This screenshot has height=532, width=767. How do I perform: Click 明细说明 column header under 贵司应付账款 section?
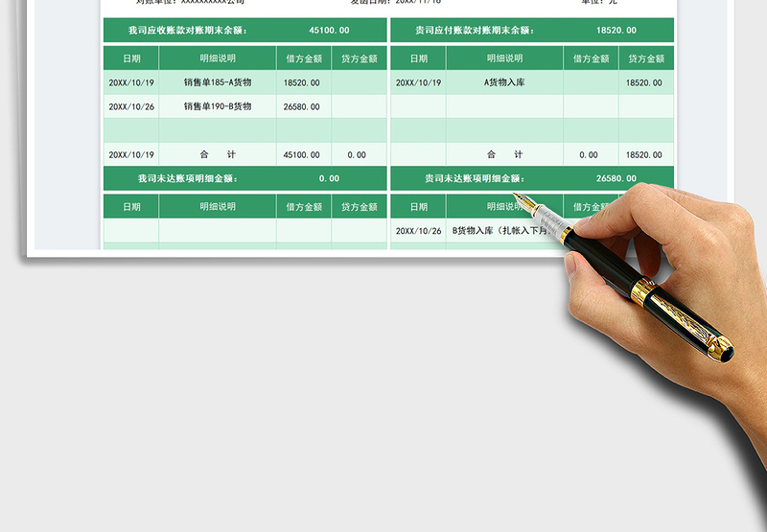click(x=505, y=58)
